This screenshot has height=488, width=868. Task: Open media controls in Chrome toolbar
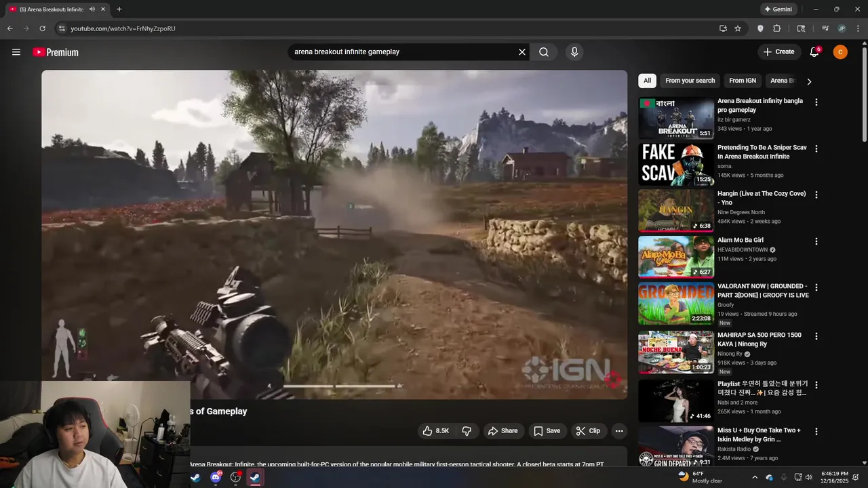(x=825, y=28)
